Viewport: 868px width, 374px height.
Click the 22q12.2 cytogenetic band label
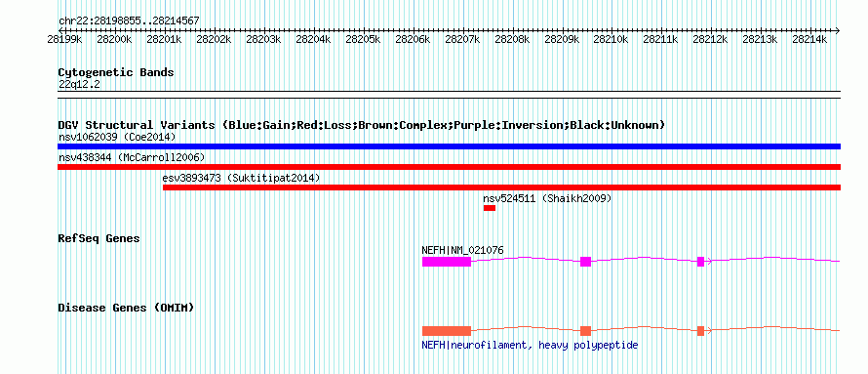point(79,85)
